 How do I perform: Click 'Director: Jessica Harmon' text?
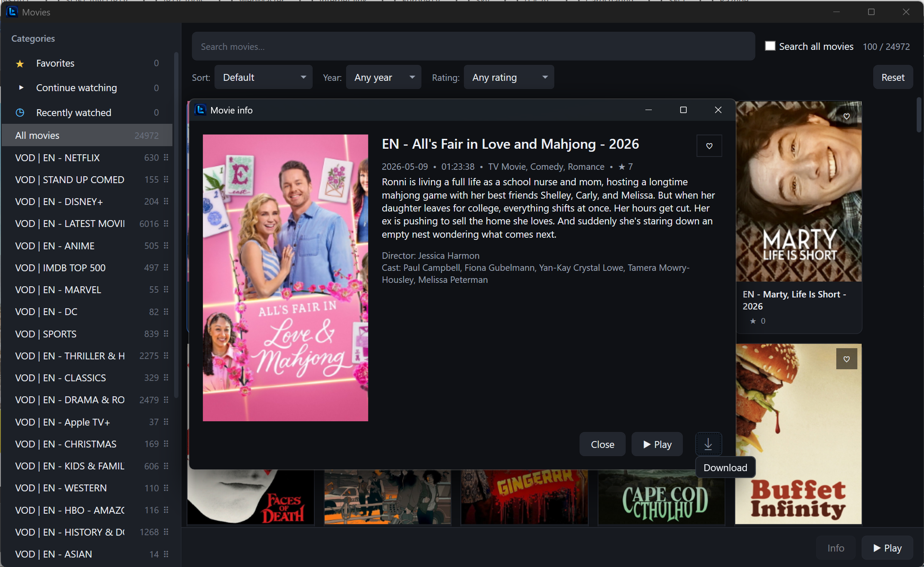point(430,256)
